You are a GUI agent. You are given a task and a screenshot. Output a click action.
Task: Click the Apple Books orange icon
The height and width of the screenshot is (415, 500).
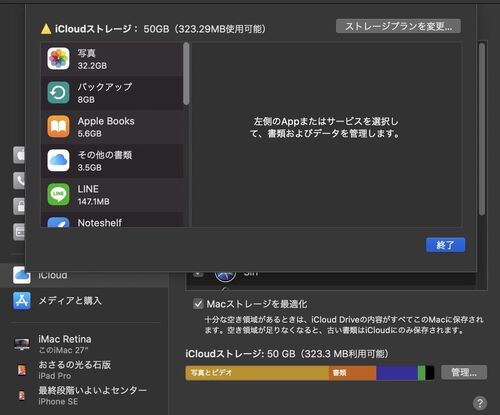coord(58,127)
